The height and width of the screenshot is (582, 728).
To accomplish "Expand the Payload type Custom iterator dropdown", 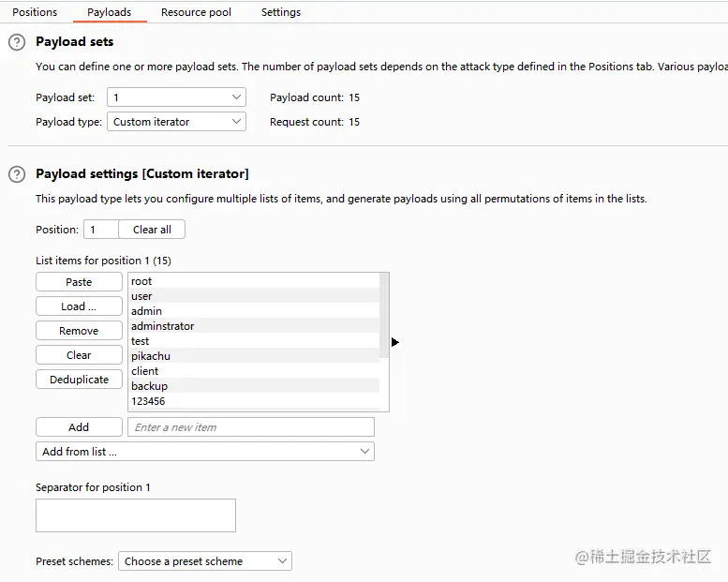I will 176,122.
